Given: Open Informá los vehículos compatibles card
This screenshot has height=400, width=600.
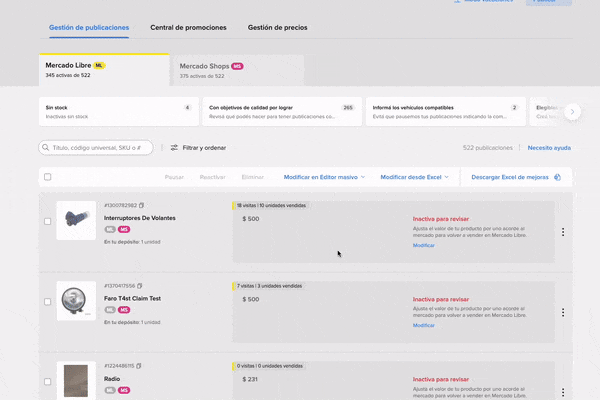Looking at the screenshot, I should [445, 111].
